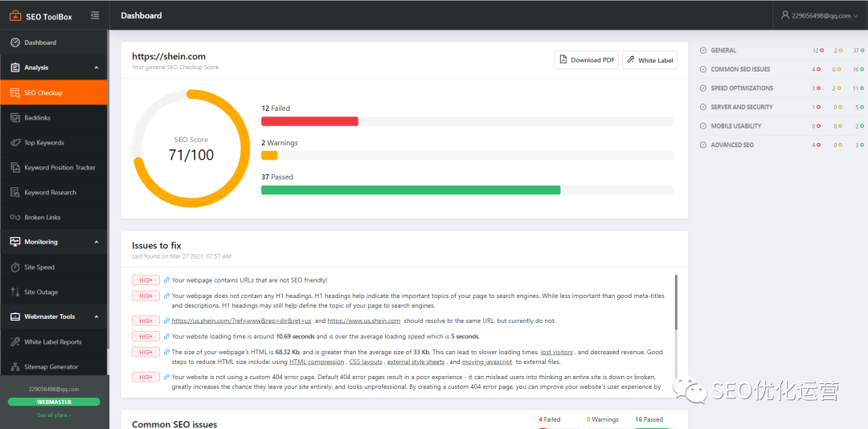
Task: Click the Site Speed stopwatch icon
Action: (15, 267)
